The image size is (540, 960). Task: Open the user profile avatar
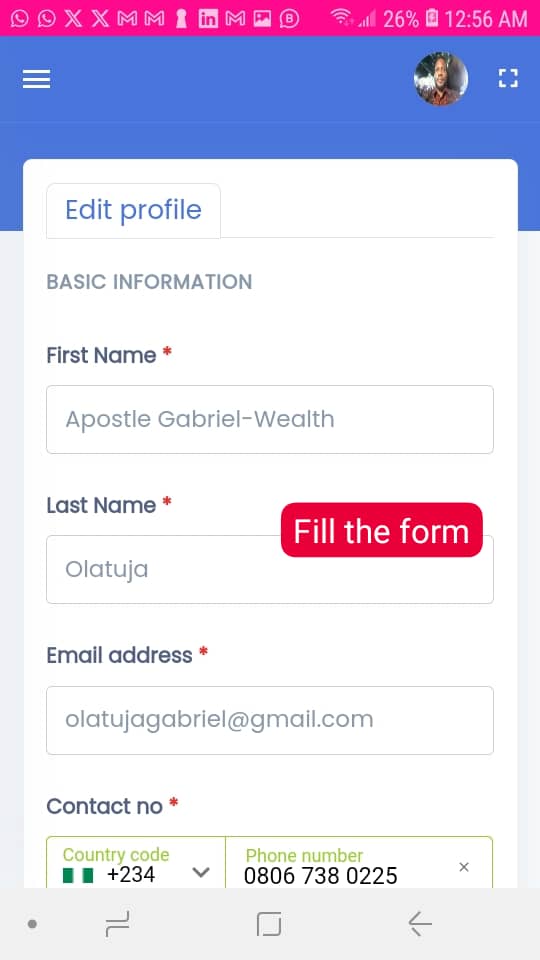(441, 78)
